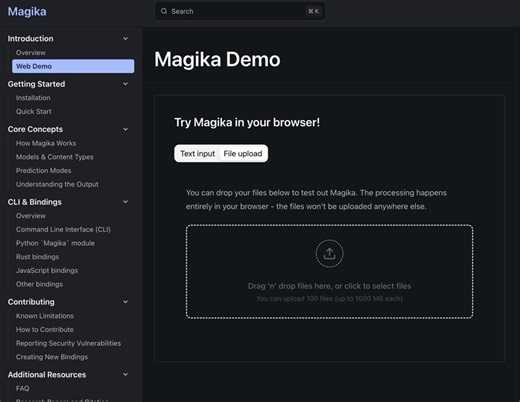Click the search magnifier icon
The height and width of the screenshot is (402, 520).
(164, 11)
